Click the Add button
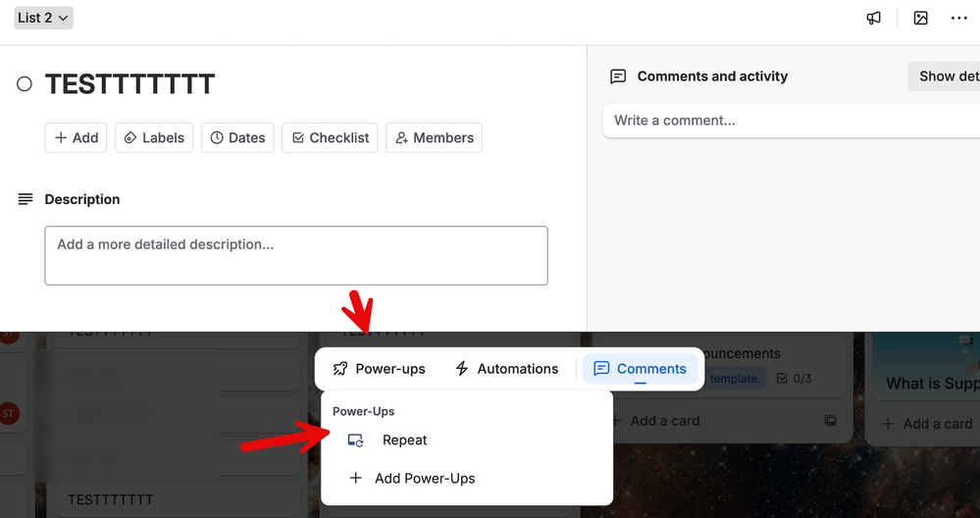This screenshot has height=518, width=980. coord(76,137)
